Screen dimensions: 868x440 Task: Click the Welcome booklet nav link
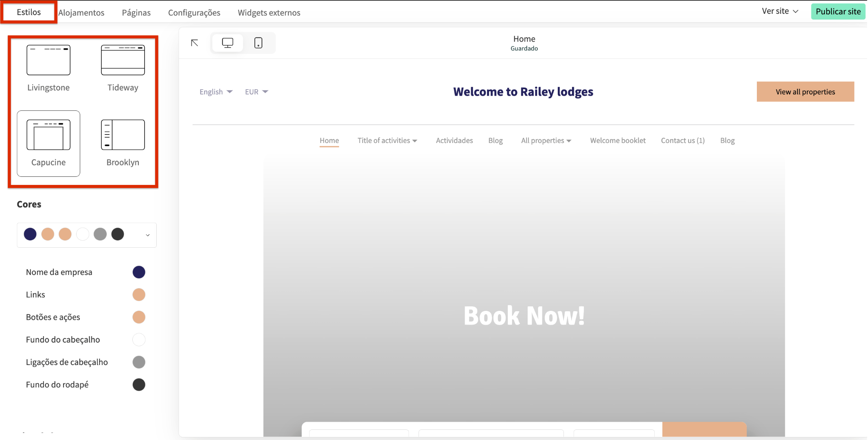click(618, 141)
